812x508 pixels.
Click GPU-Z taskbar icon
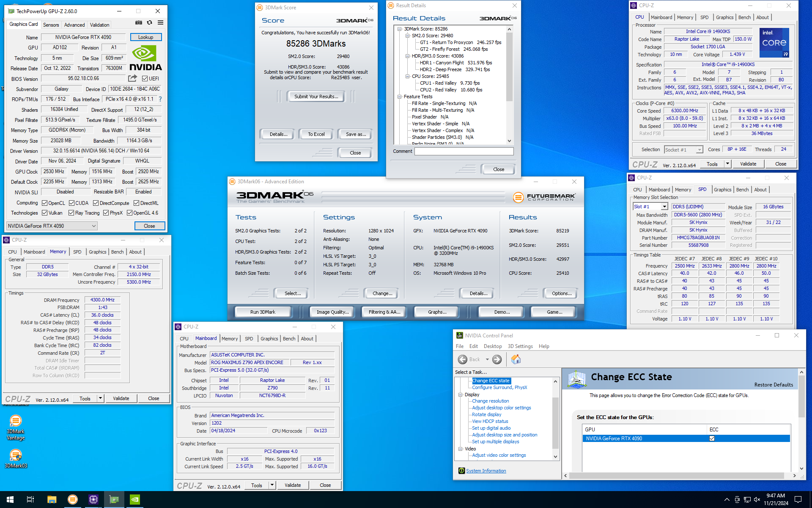[x=114, y=500]
